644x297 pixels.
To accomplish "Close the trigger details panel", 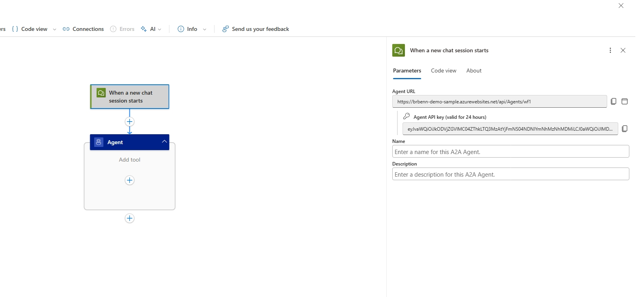I will pos(623,50).
